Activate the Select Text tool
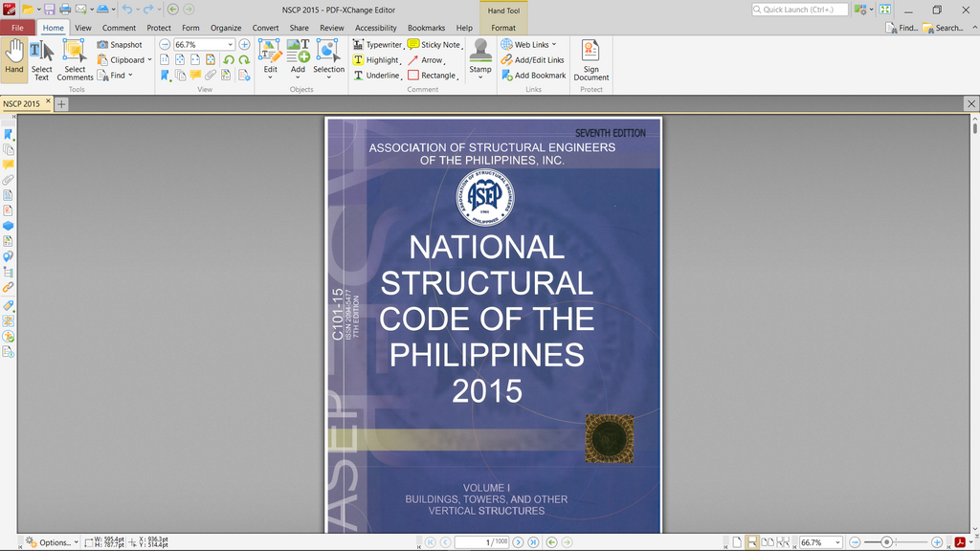Viewport: 980px width, 551px height. pos(41,59)
